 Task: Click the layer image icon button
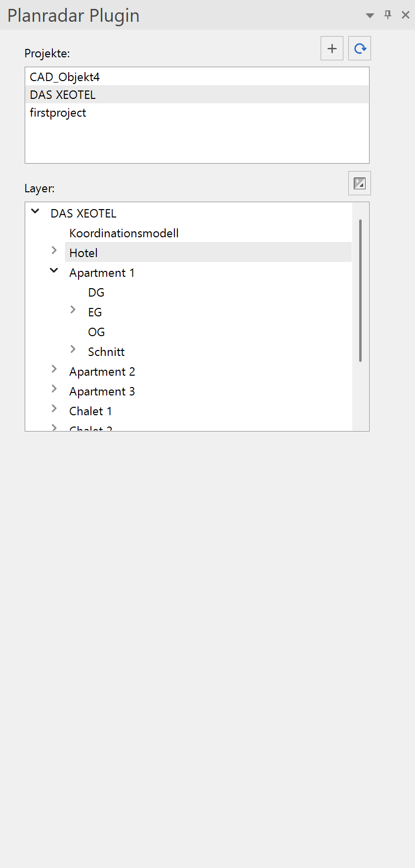point(360,183)
